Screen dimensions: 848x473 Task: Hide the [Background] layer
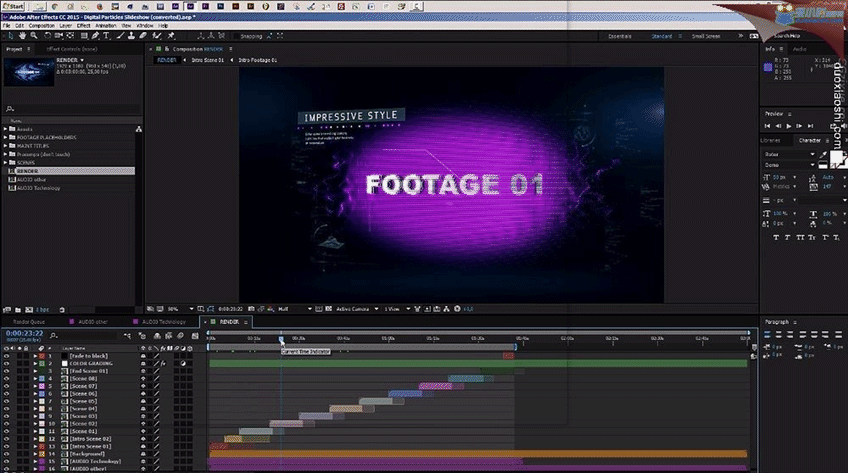[x=6, y=454]
